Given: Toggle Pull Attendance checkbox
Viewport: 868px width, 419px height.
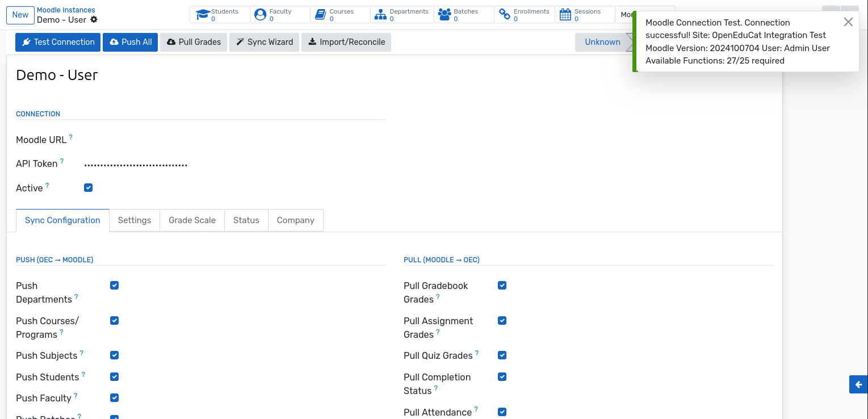Looking at the screenshot, I should (502, 412).
